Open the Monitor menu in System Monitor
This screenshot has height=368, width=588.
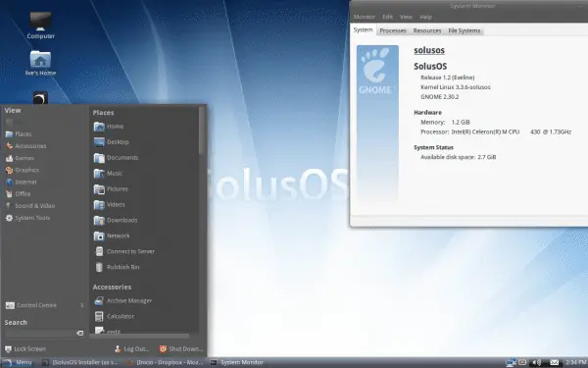(365, 17)
